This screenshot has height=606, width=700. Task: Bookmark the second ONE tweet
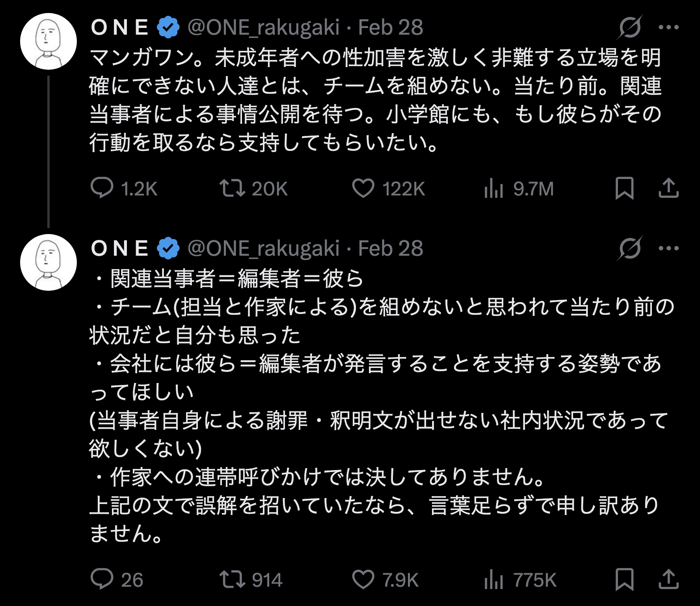point(624,580)
